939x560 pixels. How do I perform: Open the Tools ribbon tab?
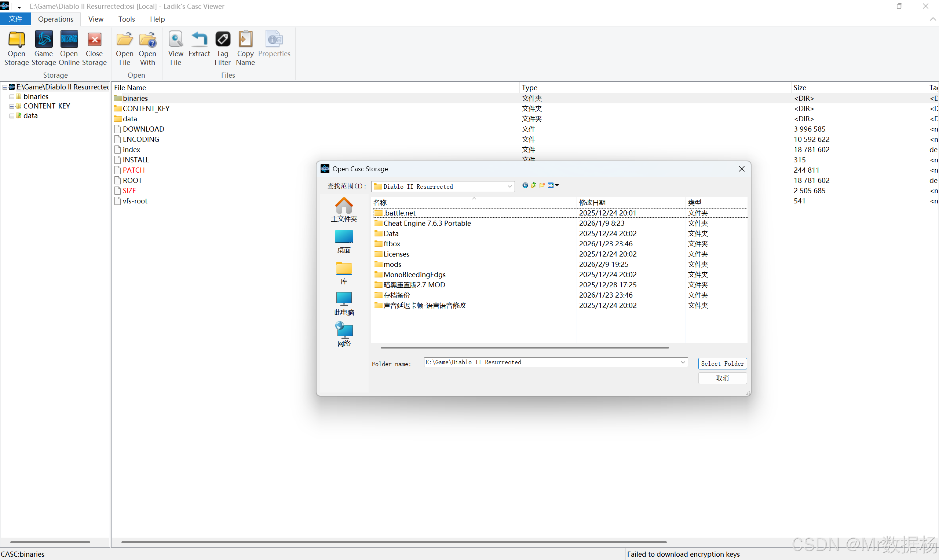tap(126, 19)
